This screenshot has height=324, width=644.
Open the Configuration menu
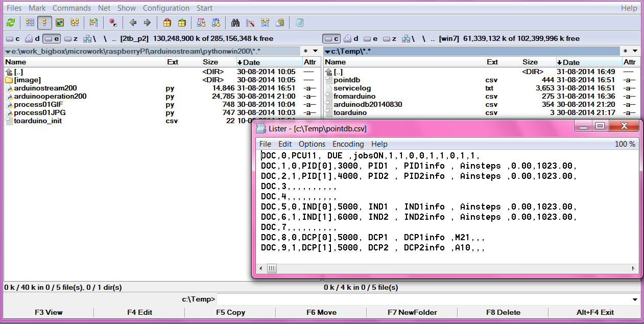(166, 8)
